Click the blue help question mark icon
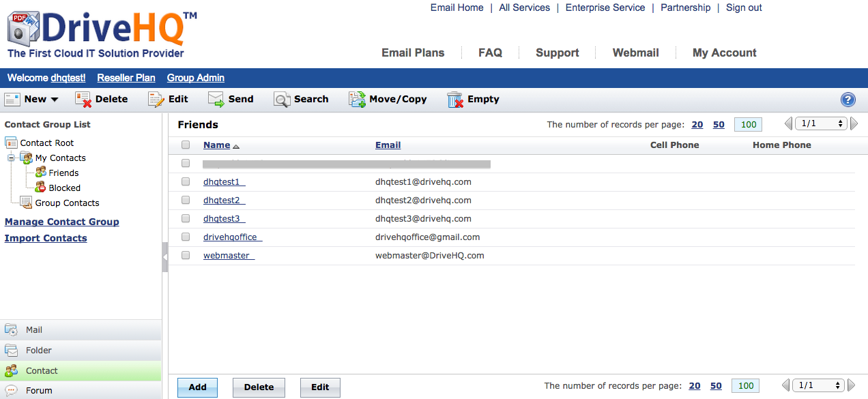 (x=848, y=100)
